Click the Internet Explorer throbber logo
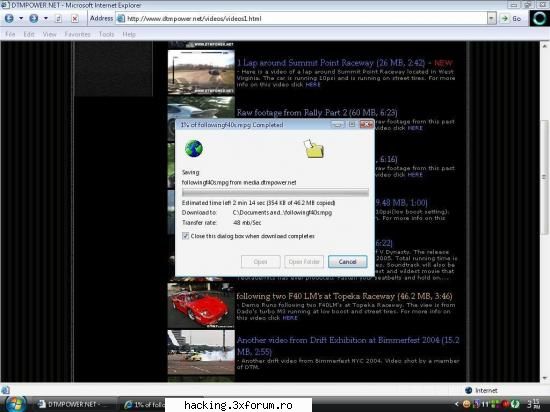The width and height of the screenshot is (550, 412). click(539, 19)
